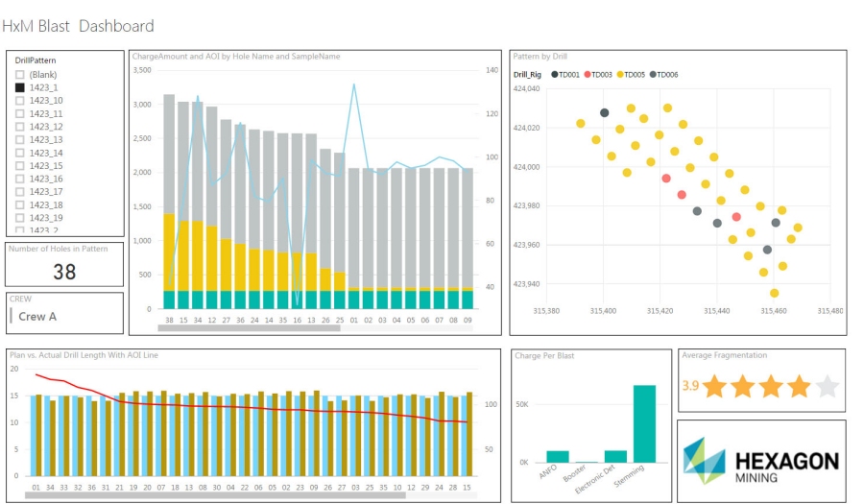
Task: Click the gray fifth star in Average Fragmentation
Action: (x=827, y=387)
